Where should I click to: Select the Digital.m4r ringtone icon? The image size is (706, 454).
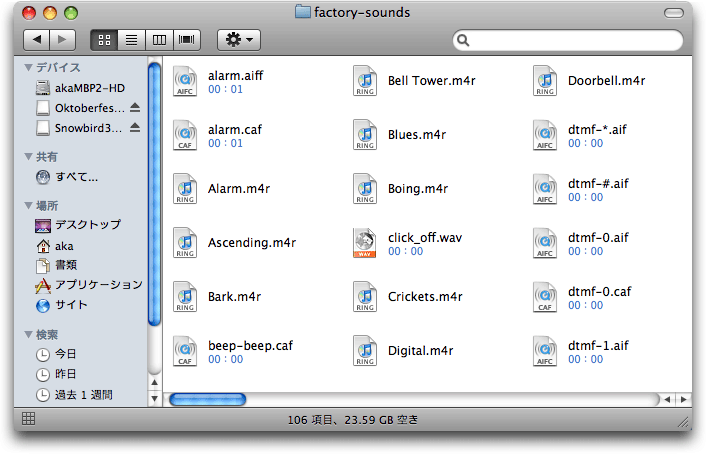tap(365, 351)
